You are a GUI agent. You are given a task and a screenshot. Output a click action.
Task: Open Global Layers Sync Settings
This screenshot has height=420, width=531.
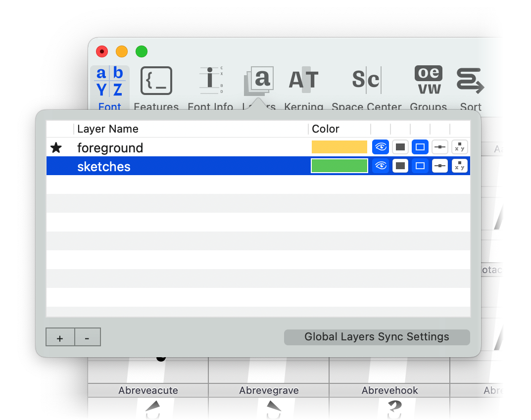377,337
